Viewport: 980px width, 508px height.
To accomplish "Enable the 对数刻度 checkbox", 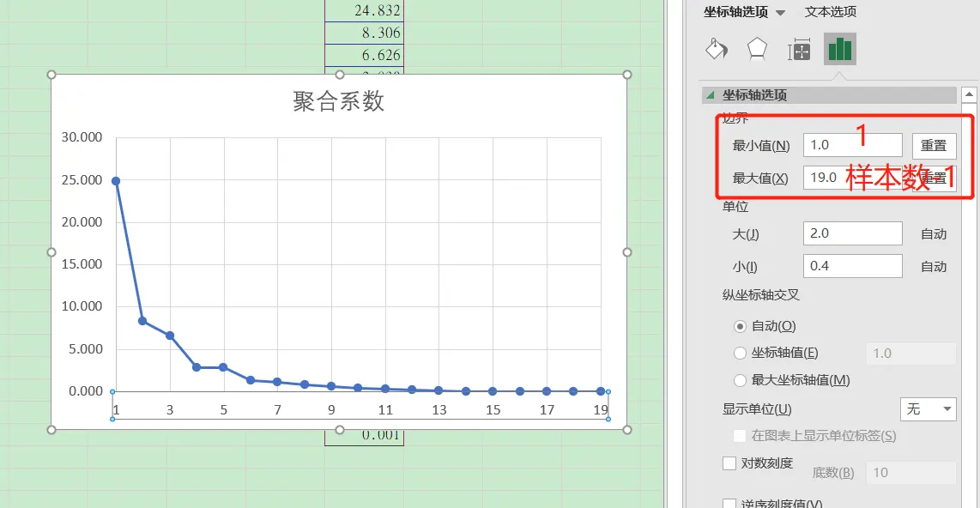I will coord(729,463).
